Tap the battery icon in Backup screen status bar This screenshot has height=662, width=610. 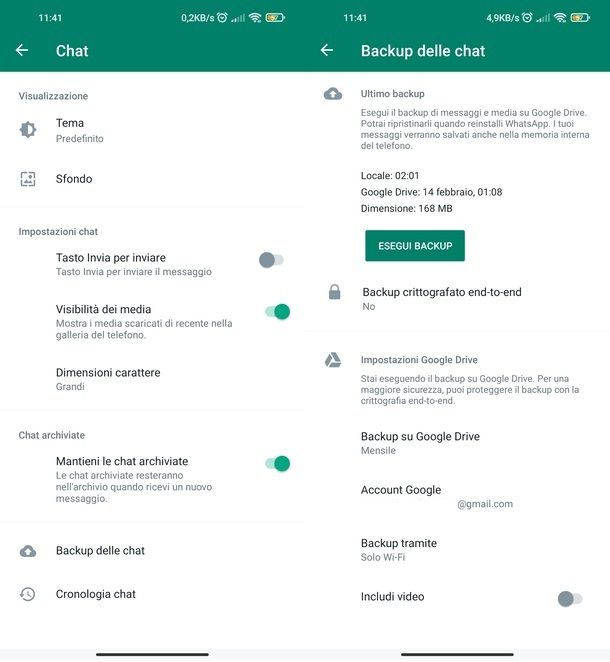point(580,18)
